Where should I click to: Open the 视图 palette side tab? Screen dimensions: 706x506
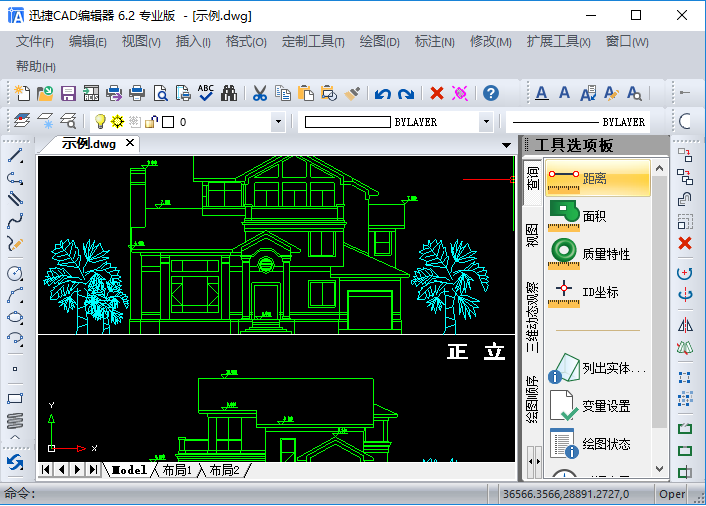pyautogui.click(x=532, y=235)
